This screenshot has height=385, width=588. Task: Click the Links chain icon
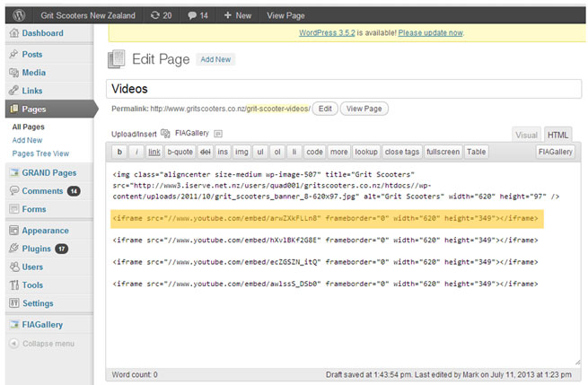13,91
